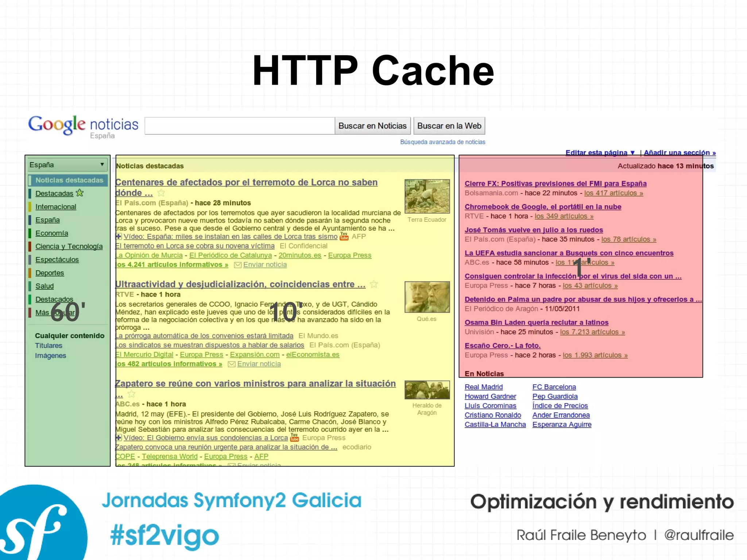Star the Ultraactividad y desjudicialización headline
This screenshot has height=560, width=747.
tap(374, 284)
